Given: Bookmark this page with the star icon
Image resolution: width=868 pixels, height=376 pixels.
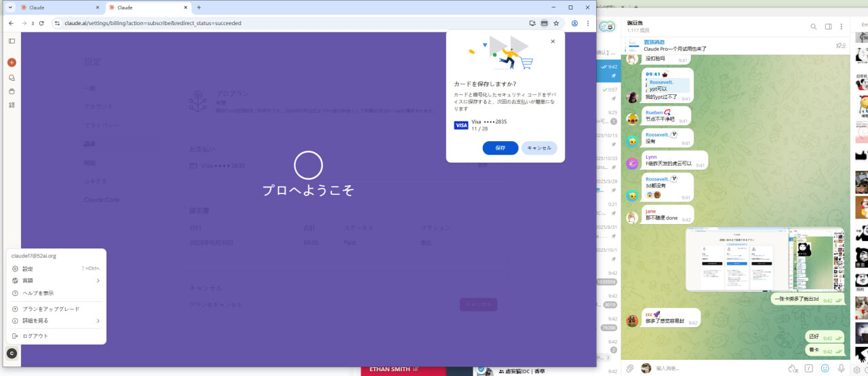Looking at the screenshot, I should (556, 23).
